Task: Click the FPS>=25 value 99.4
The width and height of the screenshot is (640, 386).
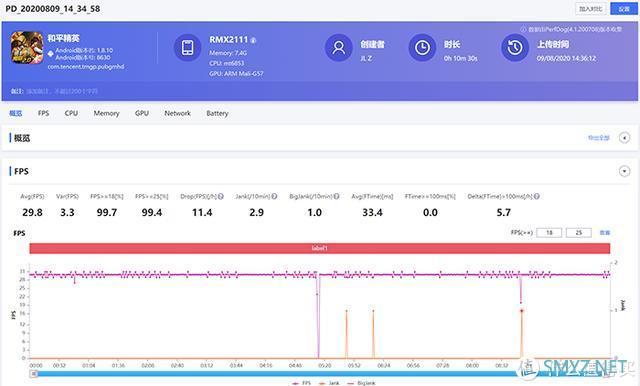Action: point(152,213)
